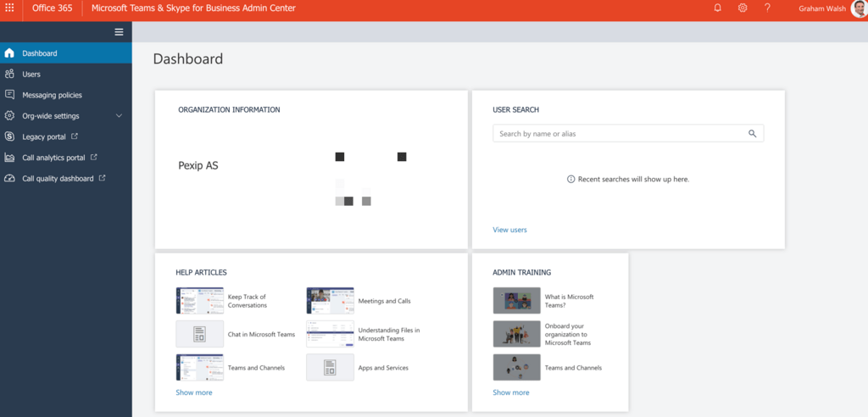Screen dimensions: 868x417
Task: Click Meetings and Calls article title
Action: pos(384,301)
